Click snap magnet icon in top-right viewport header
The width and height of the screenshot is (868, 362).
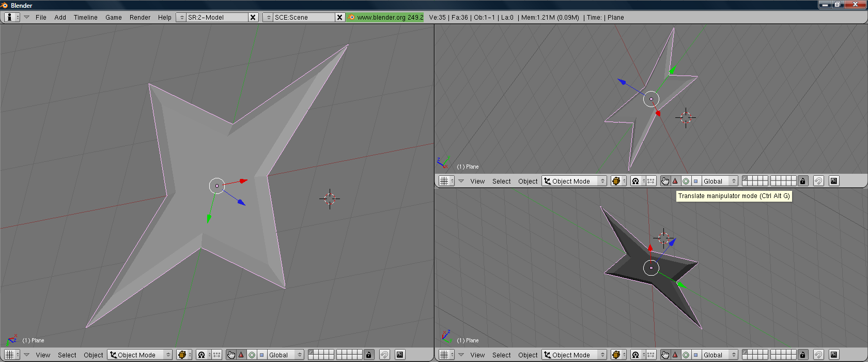tap(819, 181)
